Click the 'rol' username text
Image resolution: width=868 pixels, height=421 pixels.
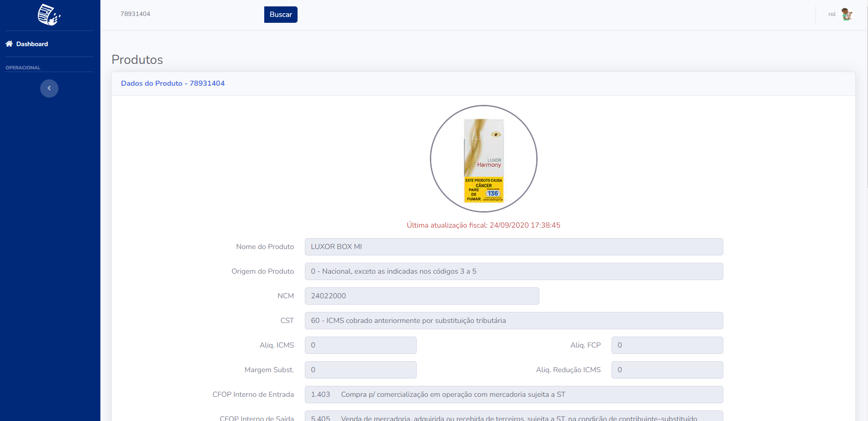(832, 15)
